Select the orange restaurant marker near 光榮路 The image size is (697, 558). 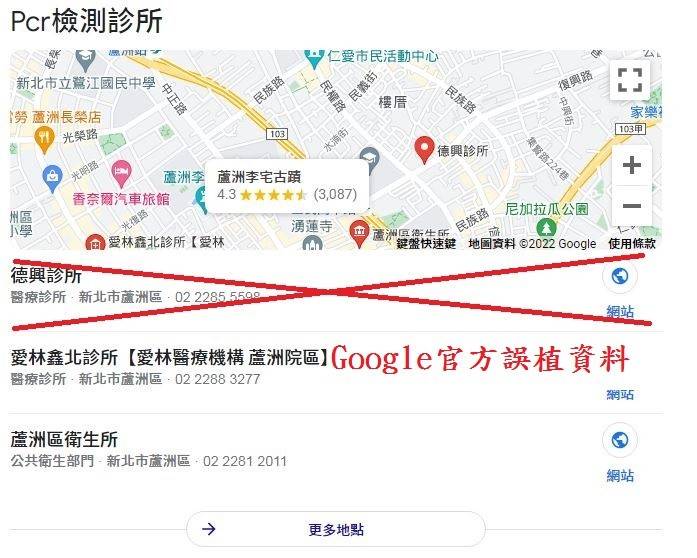44,139
